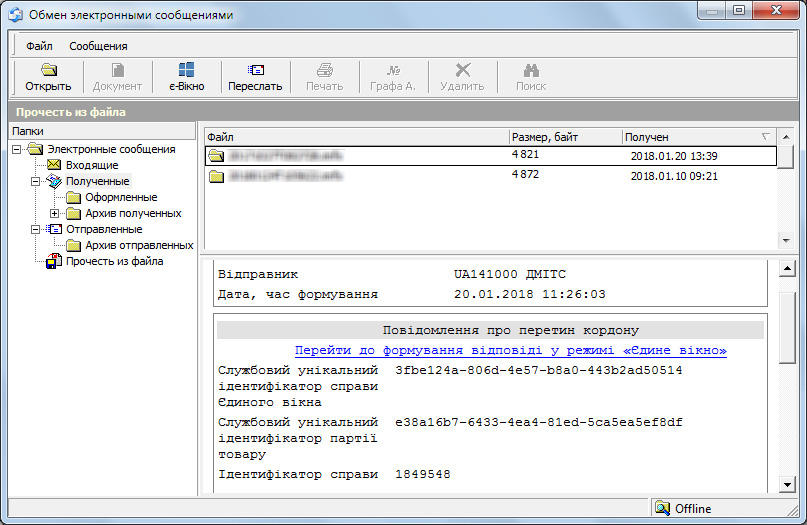Select Архив отправленных label

pyautogui.click(x=139, y=246)
